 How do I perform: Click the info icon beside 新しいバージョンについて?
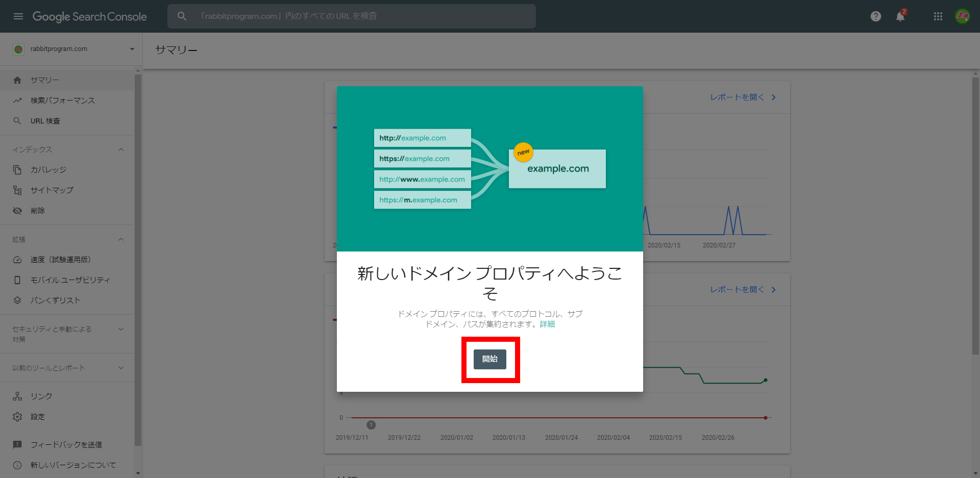click(x=17, y=465)
